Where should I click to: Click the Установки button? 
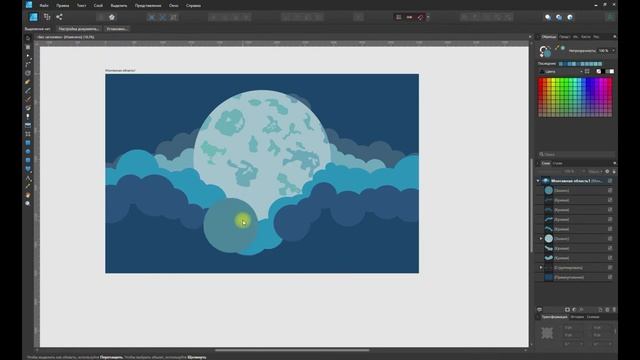117,29
